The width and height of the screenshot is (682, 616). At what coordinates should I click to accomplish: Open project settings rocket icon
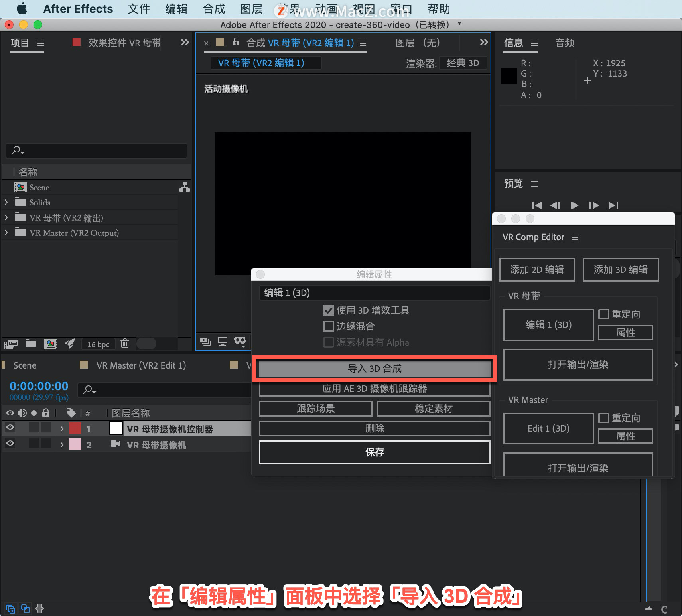(x=70, y=343)
